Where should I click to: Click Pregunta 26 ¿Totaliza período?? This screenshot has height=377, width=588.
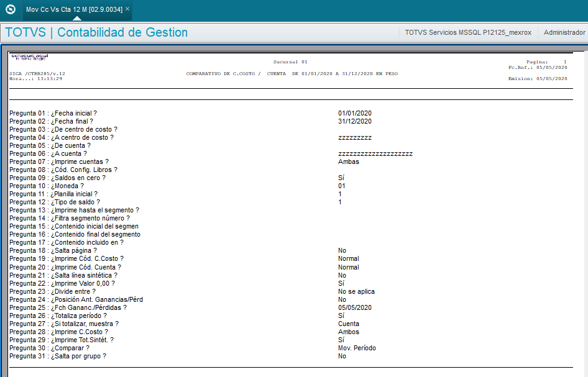coord(58,316)
